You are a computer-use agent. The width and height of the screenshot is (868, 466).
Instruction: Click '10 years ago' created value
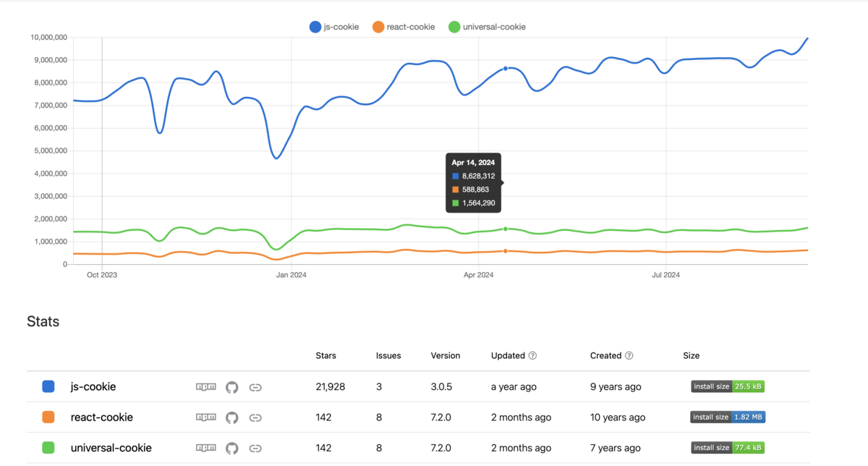point(618,418)
